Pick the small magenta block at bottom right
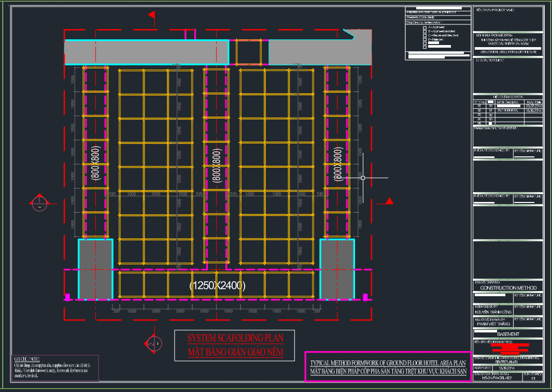This screenshot has height=392, width=552. pos(365,297)
